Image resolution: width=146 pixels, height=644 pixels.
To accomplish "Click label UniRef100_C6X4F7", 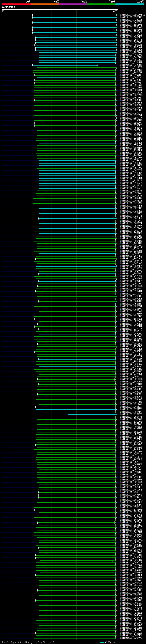I will point(131,266).
